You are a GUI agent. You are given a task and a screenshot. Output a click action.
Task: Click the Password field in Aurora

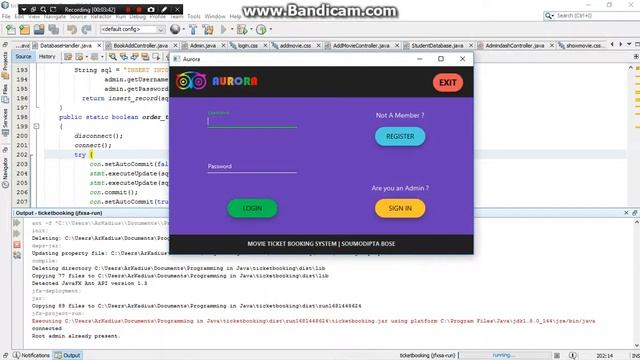252,167
